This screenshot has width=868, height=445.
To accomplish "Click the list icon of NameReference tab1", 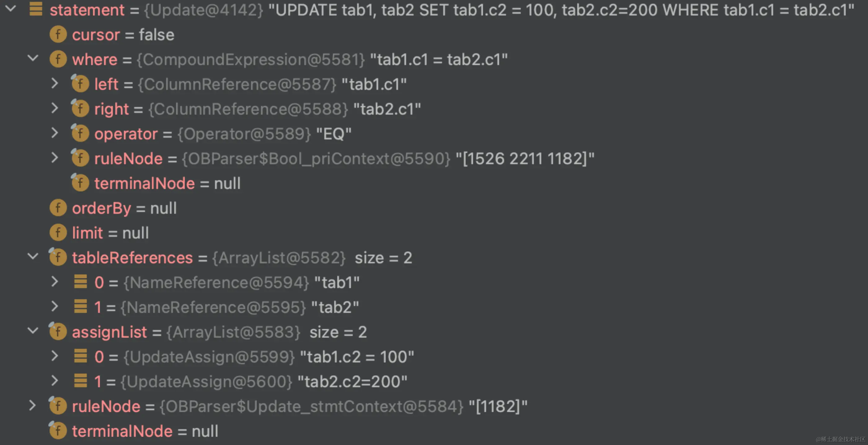I will (81, 282).
